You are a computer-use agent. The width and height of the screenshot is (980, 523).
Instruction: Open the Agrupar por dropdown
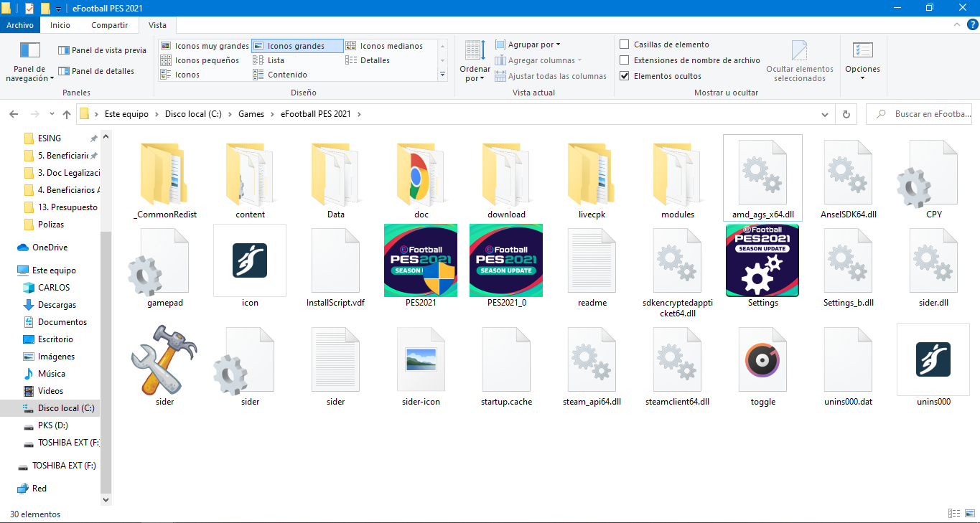click(x=528, y=44)
